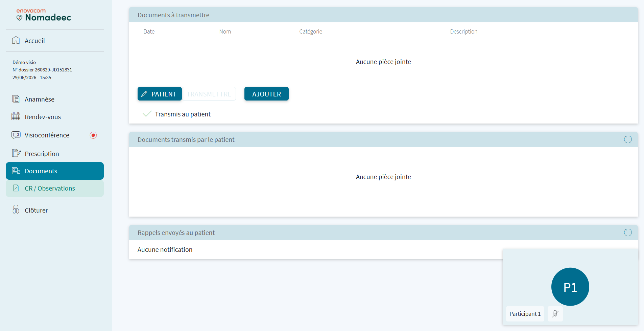Click the PATIENT button
This screenshot has width=644, height=331.
160,94
